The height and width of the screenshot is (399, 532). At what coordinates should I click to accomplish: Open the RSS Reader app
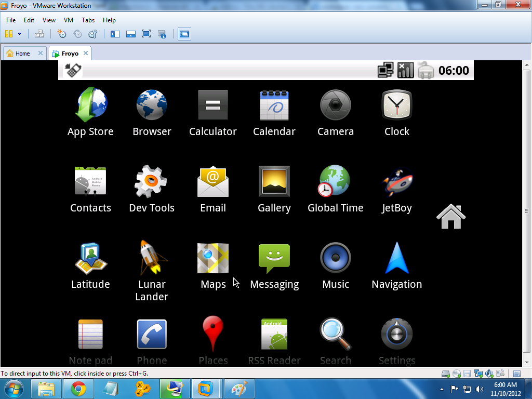[274, 341]
